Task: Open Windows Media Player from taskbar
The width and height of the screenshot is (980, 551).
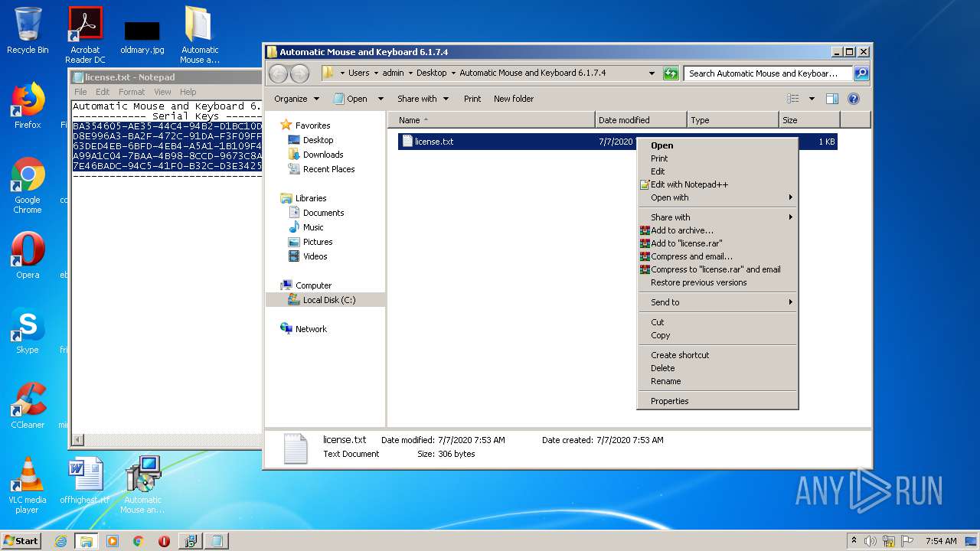Action: [113, 541]
